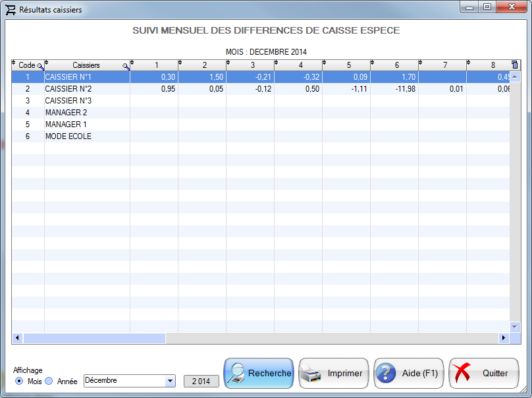Open help with the Aide (F1) button
The image size is (532, 398).
tap(408, 373)
